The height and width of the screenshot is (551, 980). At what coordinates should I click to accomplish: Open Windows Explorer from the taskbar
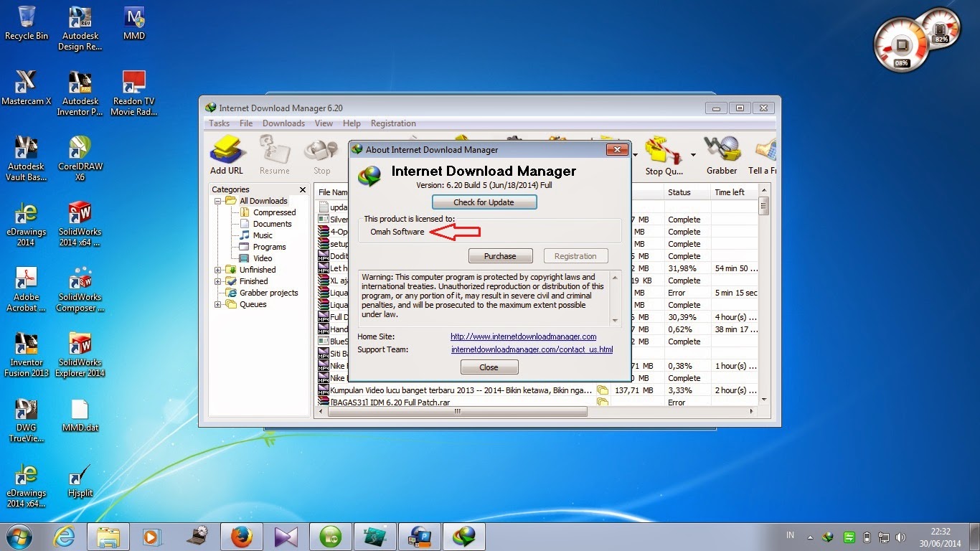click(108, 536)
